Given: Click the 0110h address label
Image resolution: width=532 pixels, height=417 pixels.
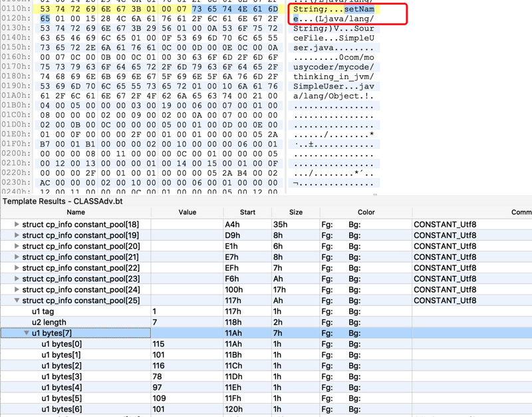Looking at the screenshot, I should 16,9.
